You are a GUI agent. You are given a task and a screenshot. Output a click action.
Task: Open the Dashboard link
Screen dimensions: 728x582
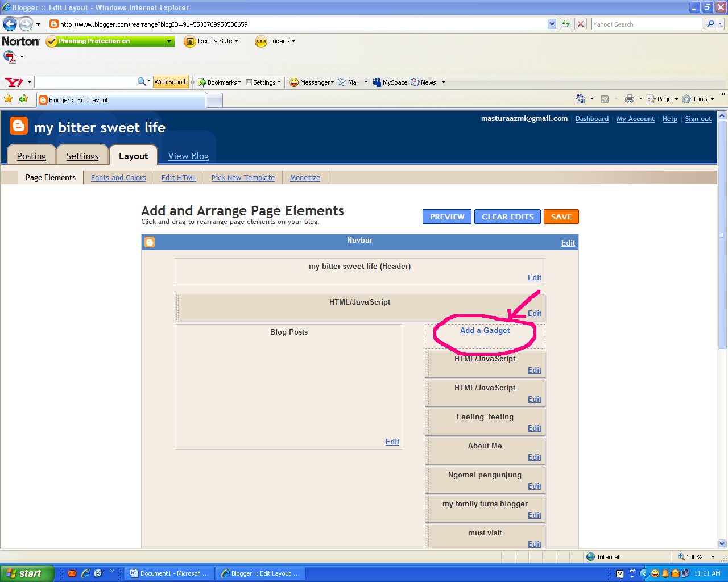point(592,119)
